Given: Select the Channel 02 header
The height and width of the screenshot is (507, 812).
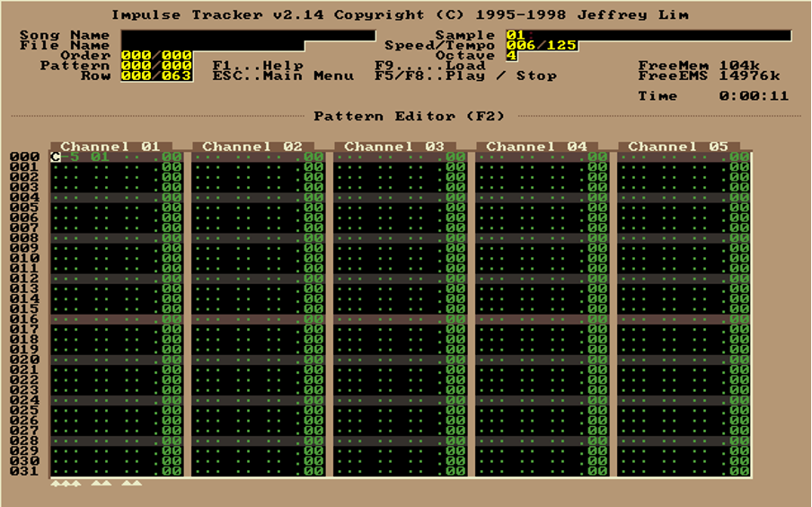Looking at the screenshot, I should [252, 147].
